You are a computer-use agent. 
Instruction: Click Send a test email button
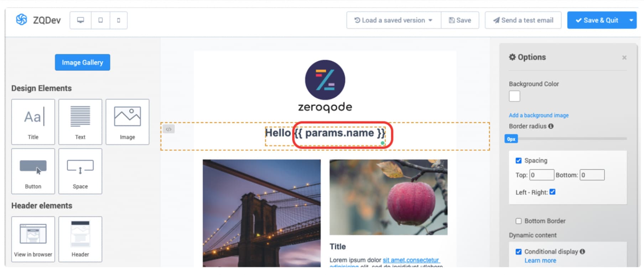point(523,20)
